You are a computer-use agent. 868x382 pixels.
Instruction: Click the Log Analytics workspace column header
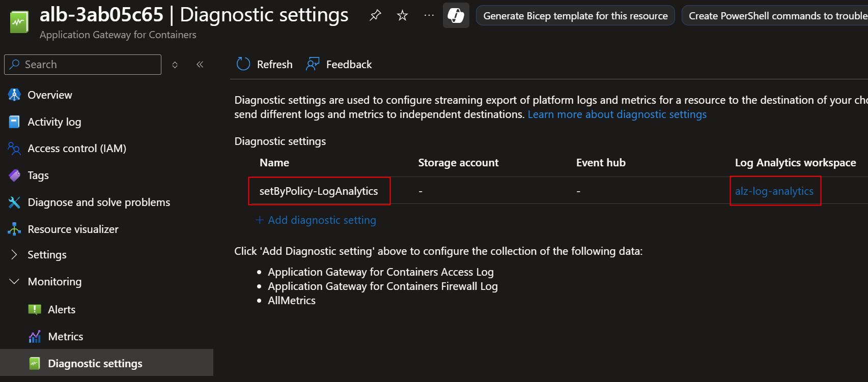click(795, 163)
